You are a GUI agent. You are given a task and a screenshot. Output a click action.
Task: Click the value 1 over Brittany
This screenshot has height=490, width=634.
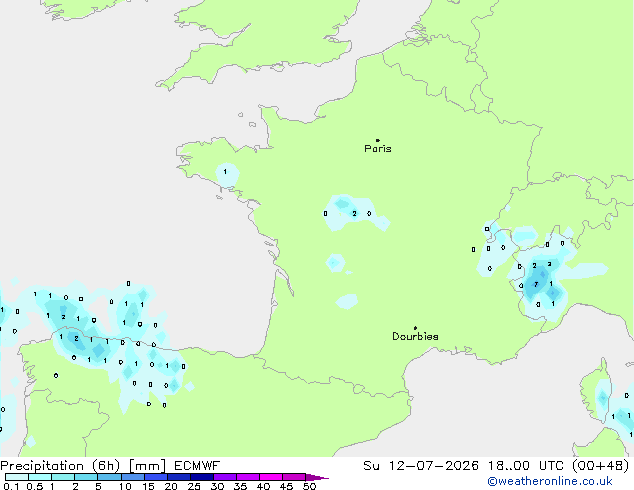225,172
